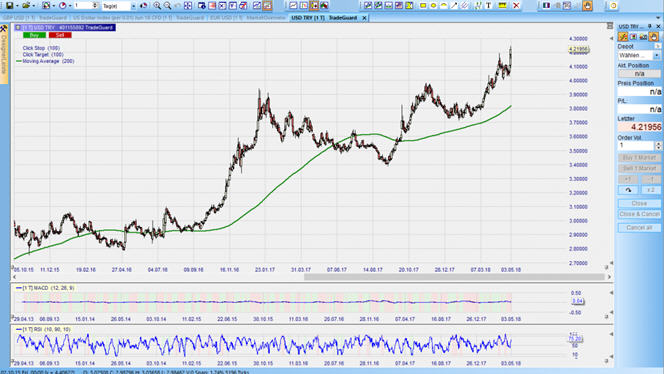Screen dimensions: 664x374
Task: Select the yellow ellipse drawing tool
Action: pos(433,6)
